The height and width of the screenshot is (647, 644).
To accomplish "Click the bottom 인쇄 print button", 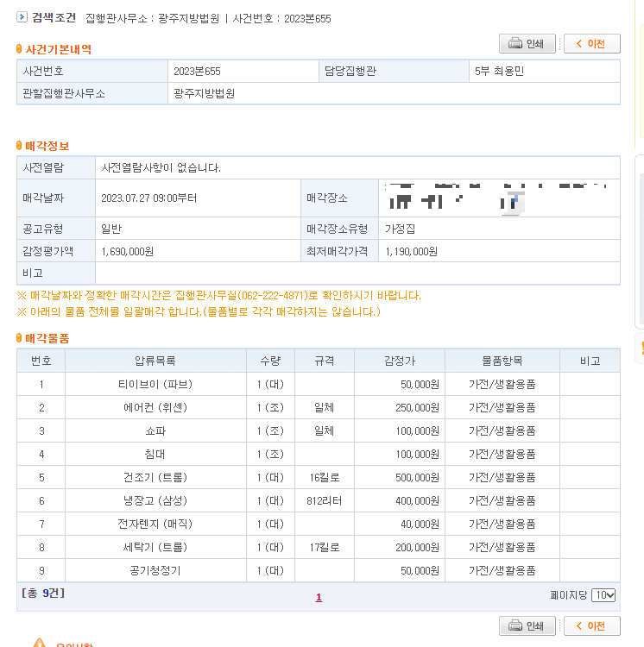I will [x=527, y=626].
